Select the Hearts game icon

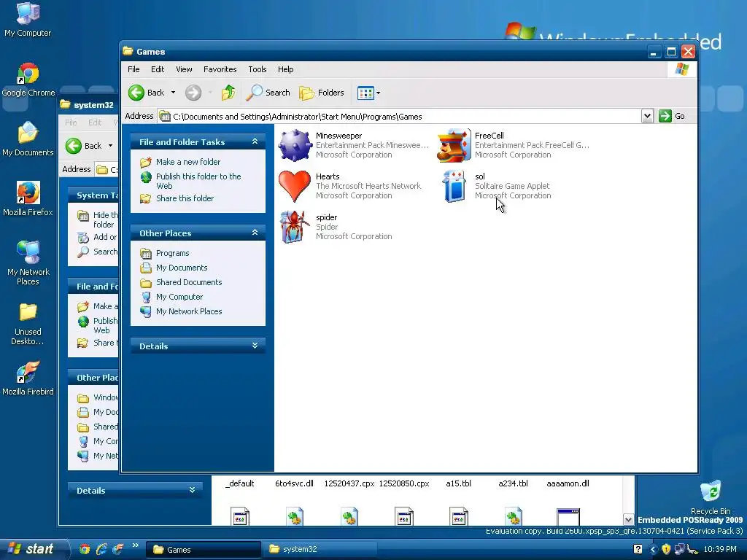(295, 186)
